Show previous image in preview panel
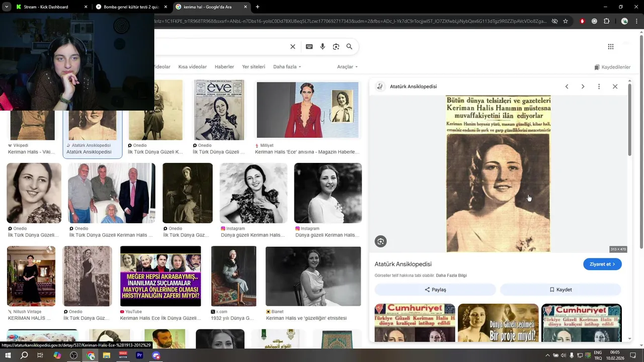This screenshot has height=362, width=644. pos(567,86)
